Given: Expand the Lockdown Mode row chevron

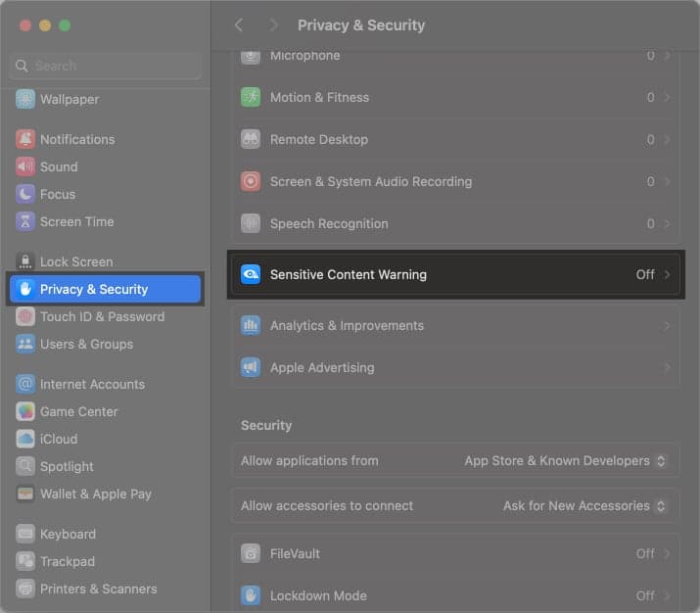Looking at the screenshot, I should coord(667,595).
